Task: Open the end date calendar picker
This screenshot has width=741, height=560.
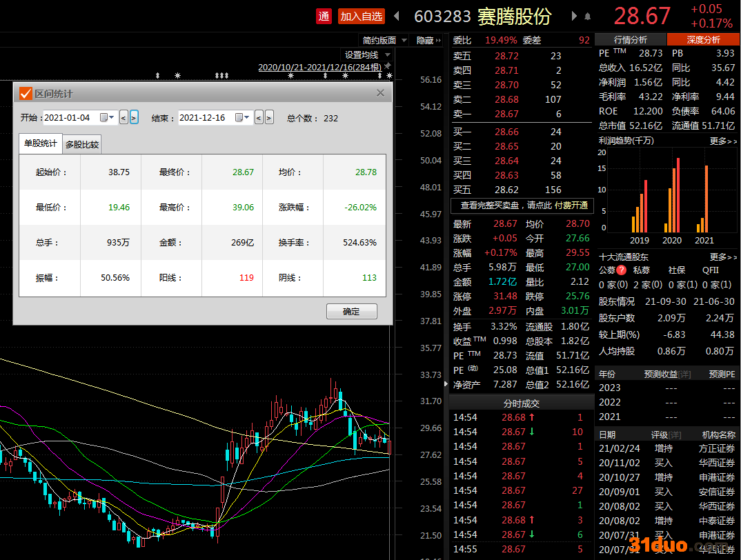Action: 239,117
